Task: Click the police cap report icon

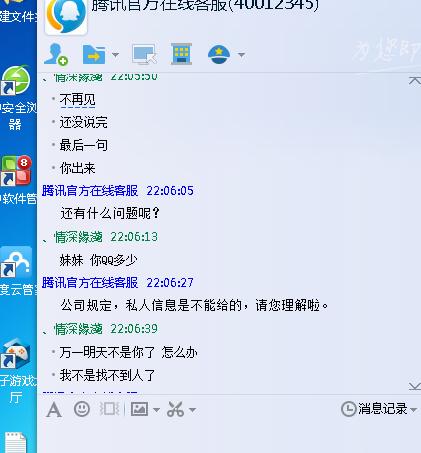Action: pyautogui.click(x=219, y=55)
